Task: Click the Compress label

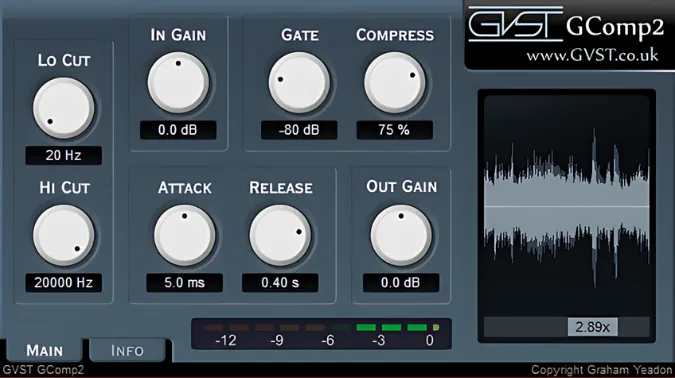Action: click(395, 35)
